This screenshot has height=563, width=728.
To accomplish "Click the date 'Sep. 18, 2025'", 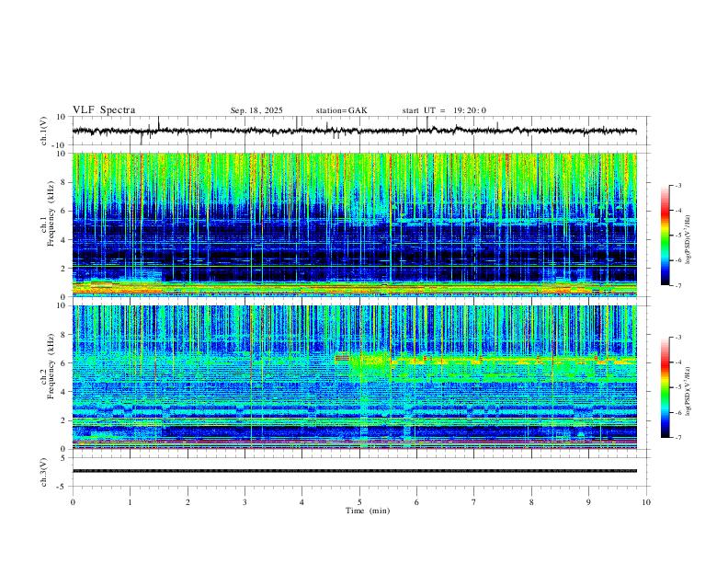I will [256, 110].
